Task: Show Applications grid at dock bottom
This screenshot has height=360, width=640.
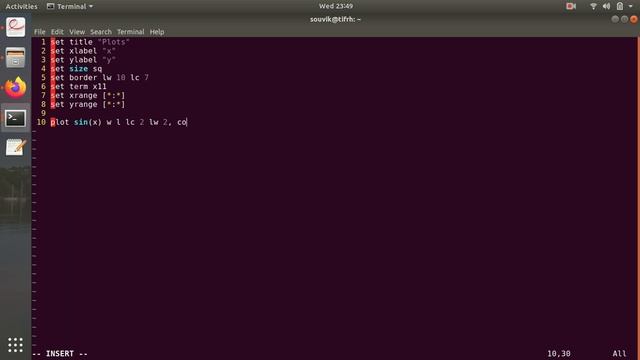Action: pos(16,345)
